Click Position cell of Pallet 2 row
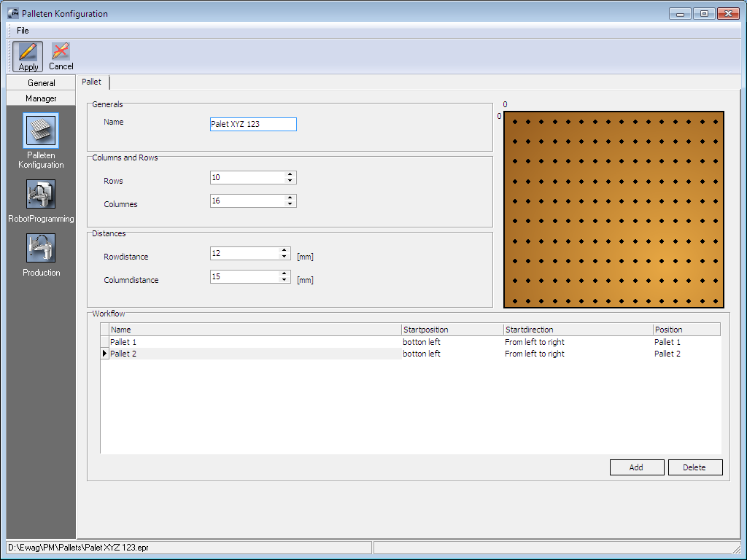 point(686,354)
